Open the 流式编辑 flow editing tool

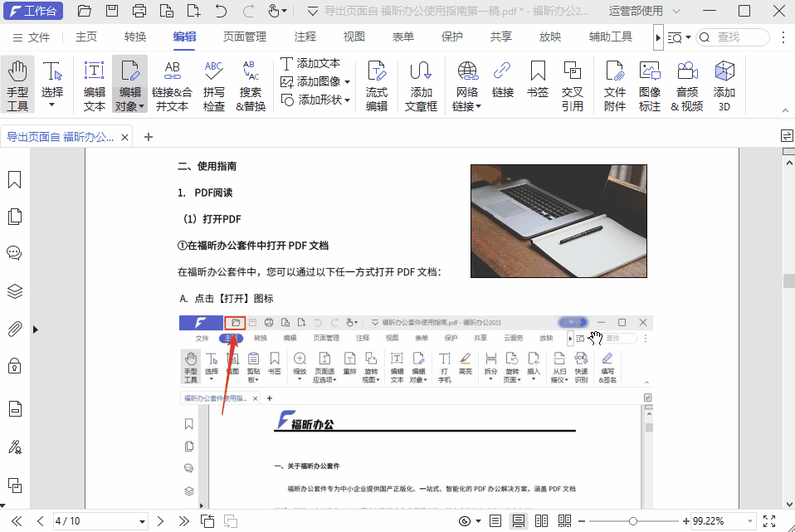click(x=376, y=82)
